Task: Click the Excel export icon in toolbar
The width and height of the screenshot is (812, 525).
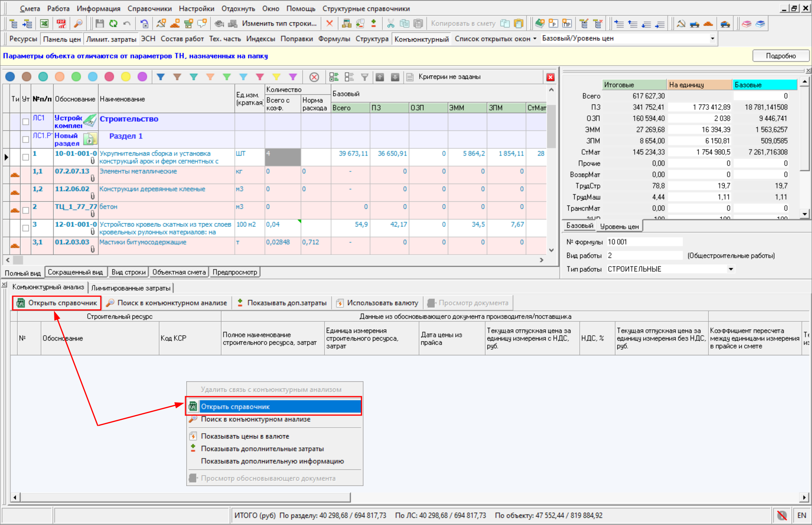Action: [44, 24]
